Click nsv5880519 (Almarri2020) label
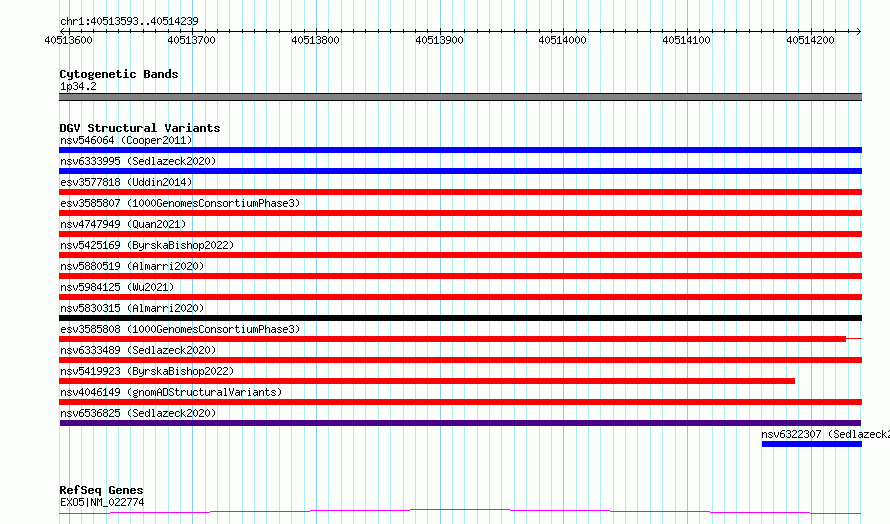 [x=132, y=266]
